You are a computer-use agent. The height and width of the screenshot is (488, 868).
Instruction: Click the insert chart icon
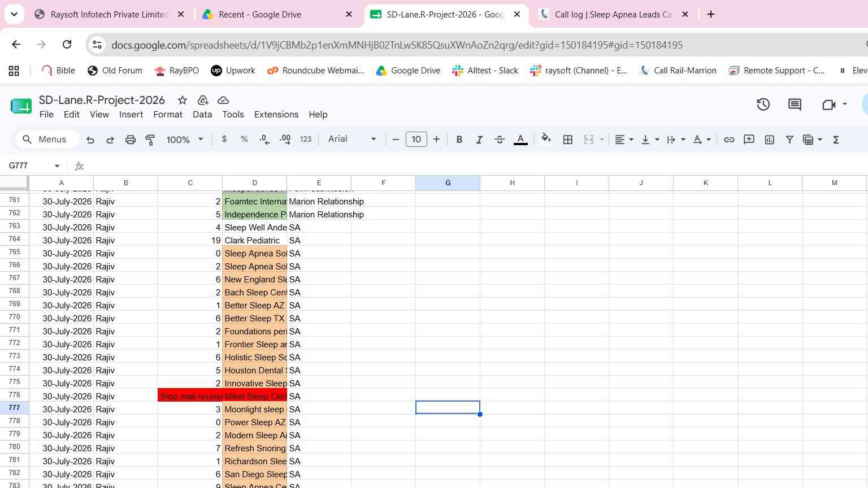coord(770,140)
